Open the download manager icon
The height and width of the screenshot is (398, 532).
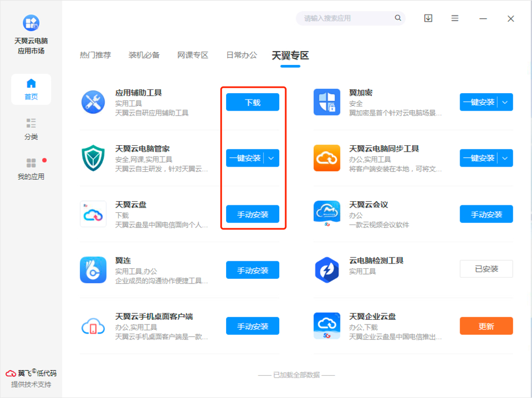428,18
